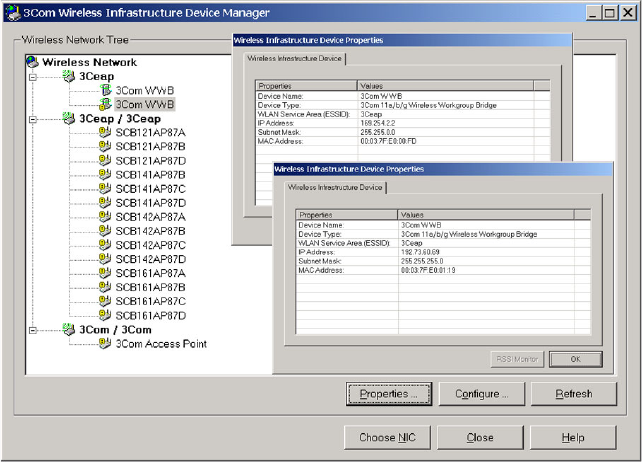Click the front dialog's Values column header
The image size is (642, 462).
[x=486, y=215]
